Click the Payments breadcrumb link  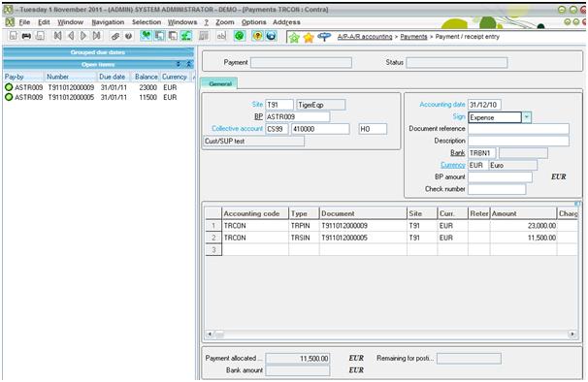click(413, 37)
